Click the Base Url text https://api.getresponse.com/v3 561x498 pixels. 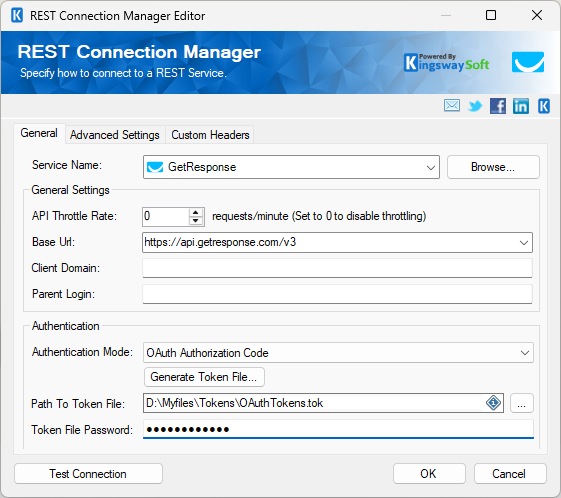220,242
